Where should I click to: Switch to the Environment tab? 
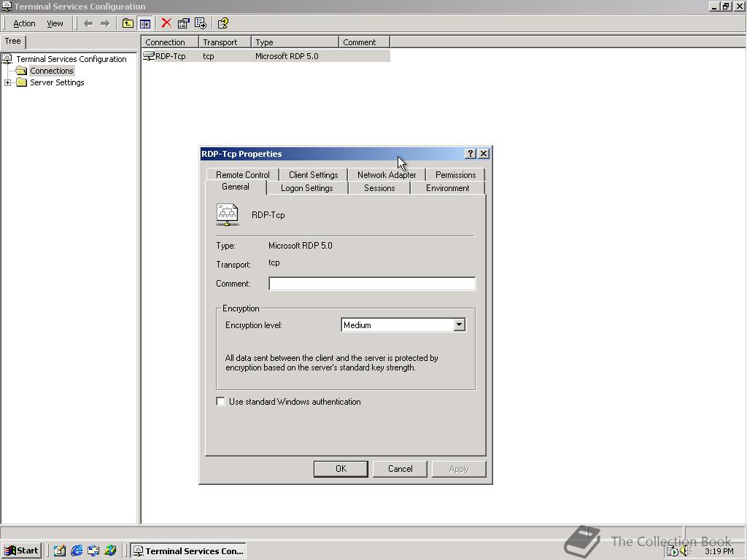447,188
